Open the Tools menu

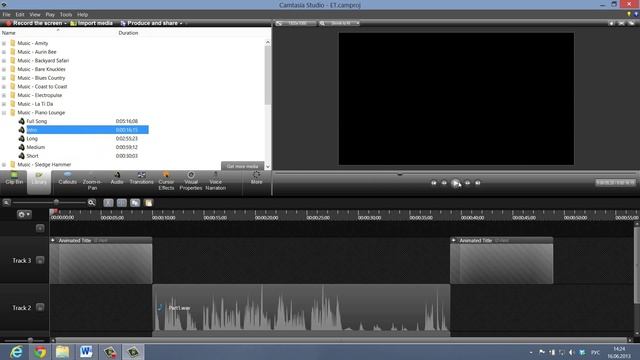pyautogui.click(x=66, y=14)
